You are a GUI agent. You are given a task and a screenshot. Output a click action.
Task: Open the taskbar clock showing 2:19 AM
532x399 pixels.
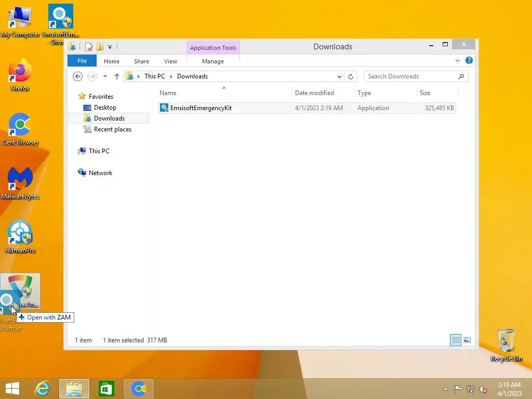click(509, 389)
